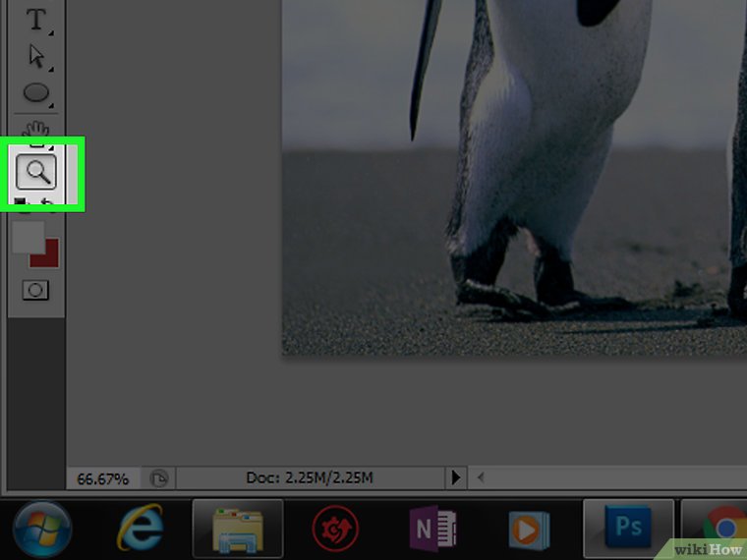This screenshot has width=747, height=560.
Task: Click the horizontal scrollbar left arrow
Action: tap(481, 478)
